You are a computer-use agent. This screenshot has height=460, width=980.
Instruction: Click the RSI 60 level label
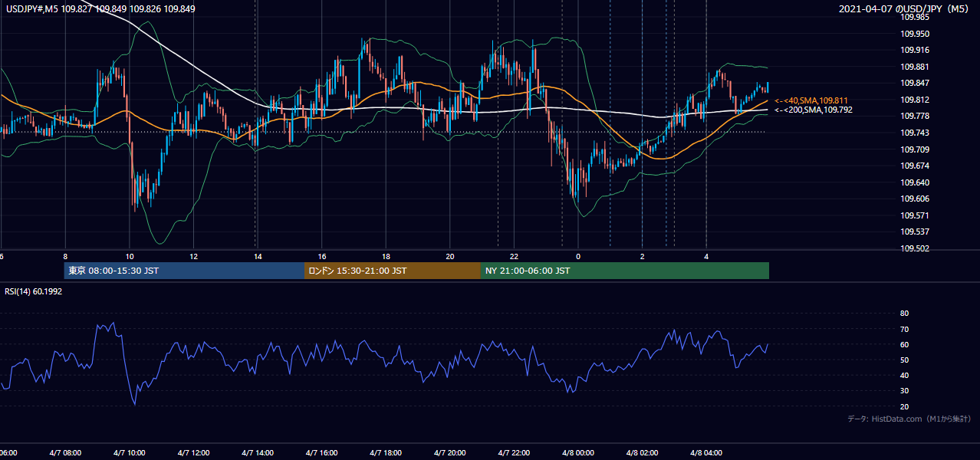click(904, 344)
